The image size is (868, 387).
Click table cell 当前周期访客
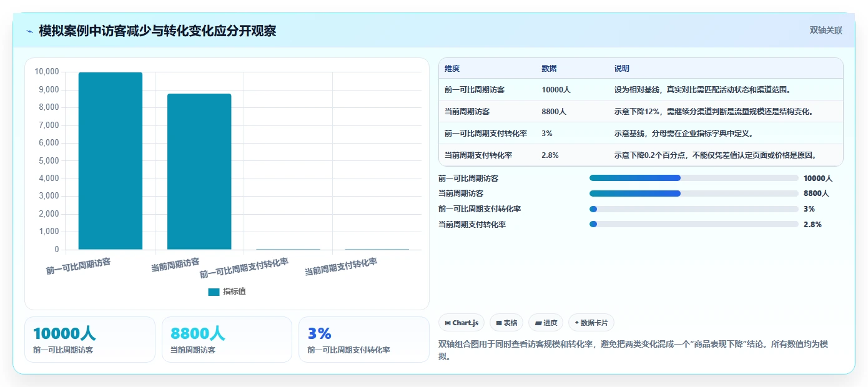467,112
